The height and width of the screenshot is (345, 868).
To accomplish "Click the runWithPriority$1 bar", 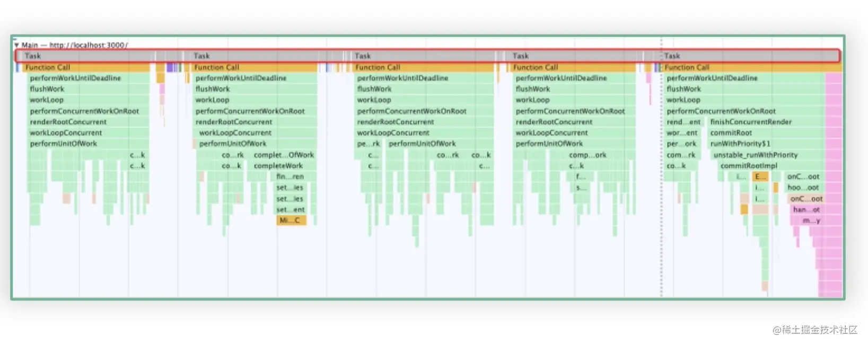I will click(x=766, y=144).
